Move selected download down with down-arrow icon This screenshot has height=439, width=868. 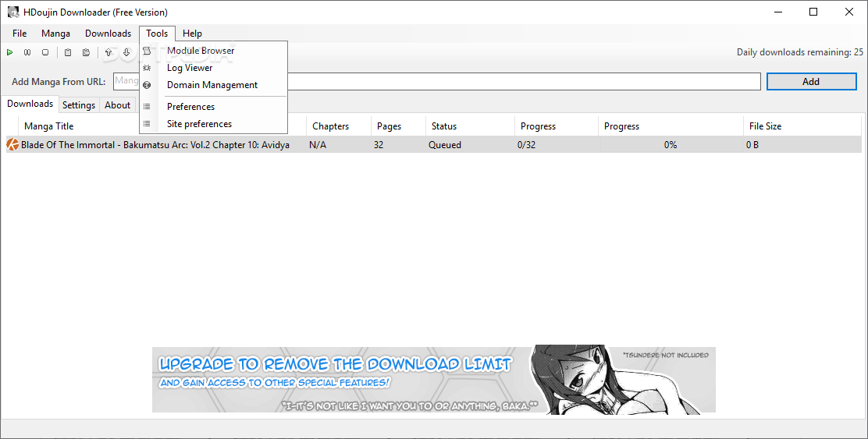point(126,52)
